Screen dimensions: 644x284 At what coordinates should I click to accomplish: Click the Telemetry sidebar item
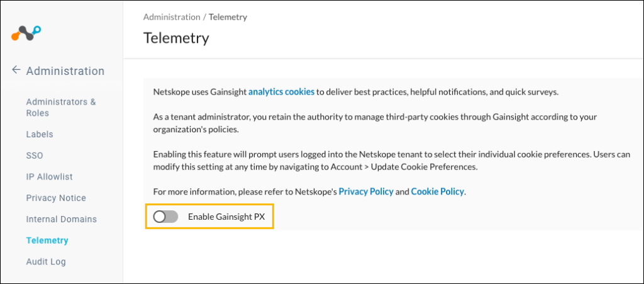click(x=47, y=241)
